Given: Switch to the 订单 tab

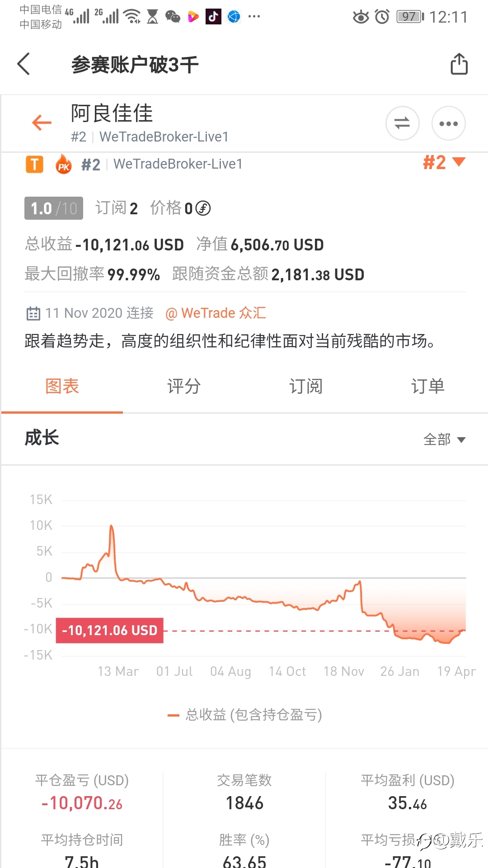Looking at the screenshot, I should pyautogui.click(x=428, y=387).
